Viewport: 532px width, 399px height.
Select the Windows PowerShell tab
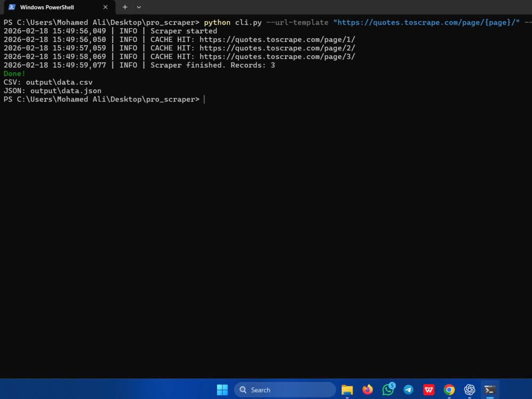click(60, 7)
